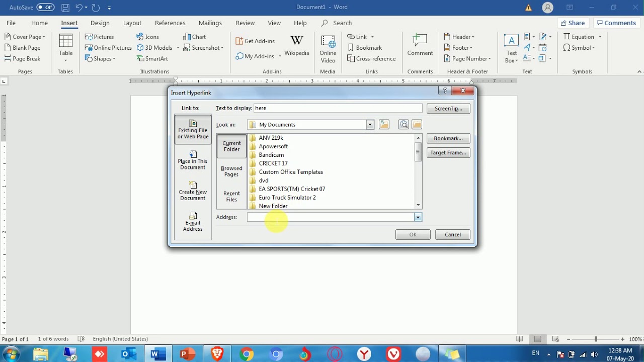The image size is (644, 362).
Task: Choose E-mail Address link type
Action: [193, 222]
